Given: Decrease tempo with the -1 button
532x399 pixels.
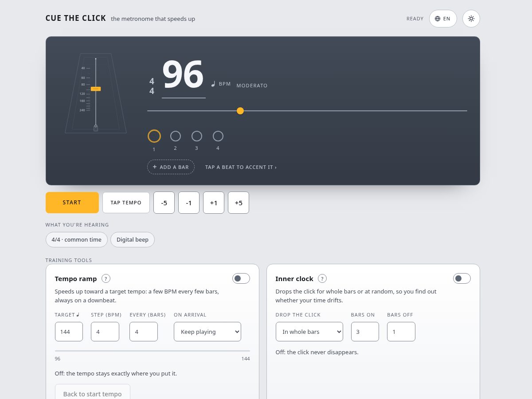Looking at the screenshot, I should pyautogui.click(x=189, y=203).
